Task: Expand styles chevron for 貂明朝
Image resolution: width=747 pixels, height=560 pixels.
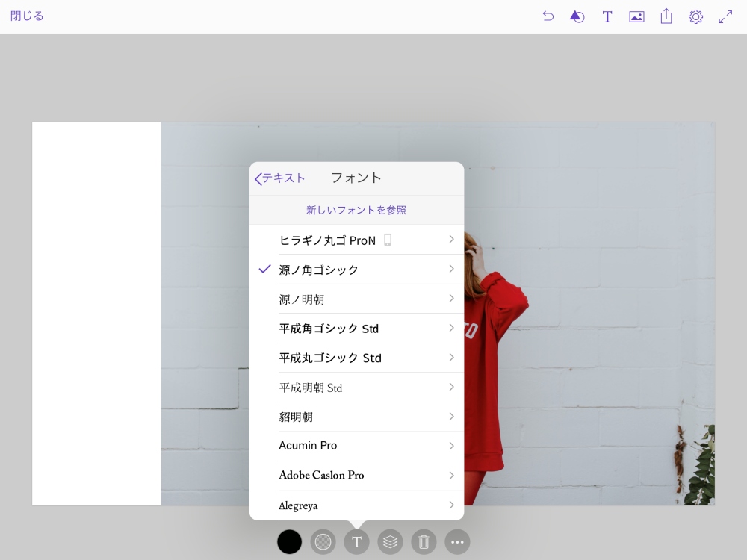Action: click(x=451, y=417)
